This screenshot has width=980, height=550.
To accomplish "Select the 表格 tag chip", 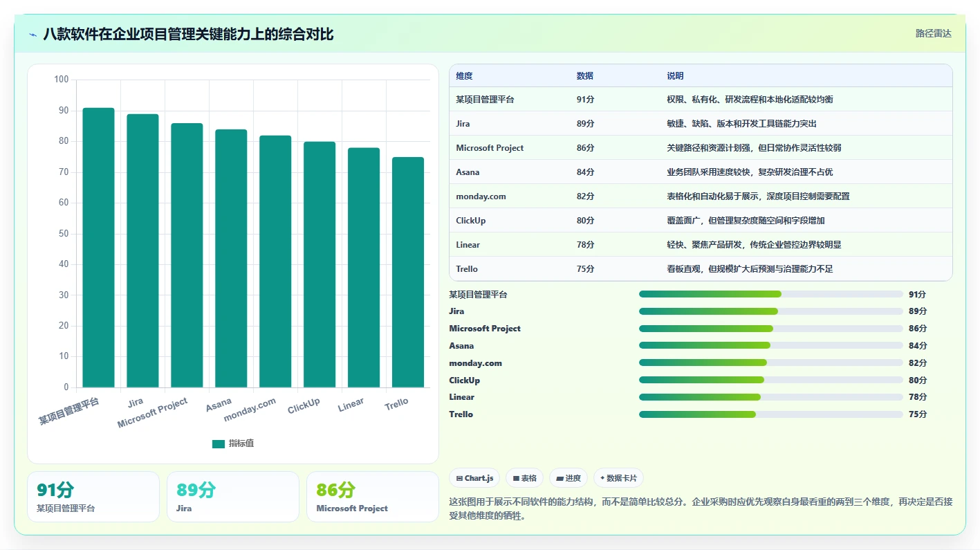I will [x=524, y=478].
